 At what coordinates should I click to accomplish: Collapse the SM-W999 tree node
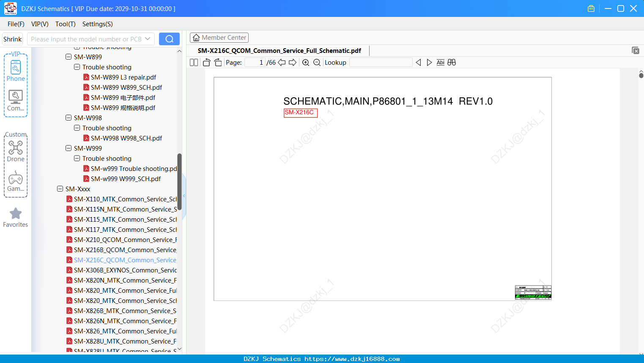(69, 148)
